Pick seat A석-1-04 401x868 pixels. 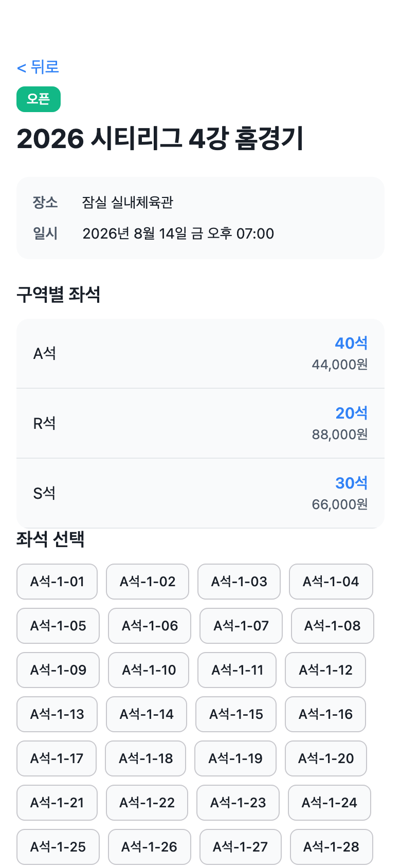pyautogui.click(x=331, y=582)
